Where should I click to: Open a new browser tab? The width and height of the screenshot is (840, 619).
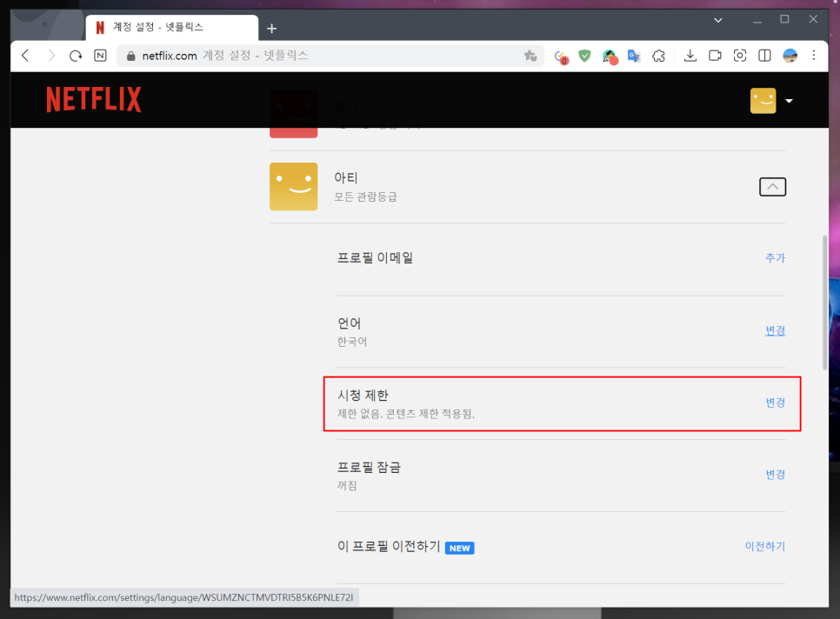click(x=271, y=29)
